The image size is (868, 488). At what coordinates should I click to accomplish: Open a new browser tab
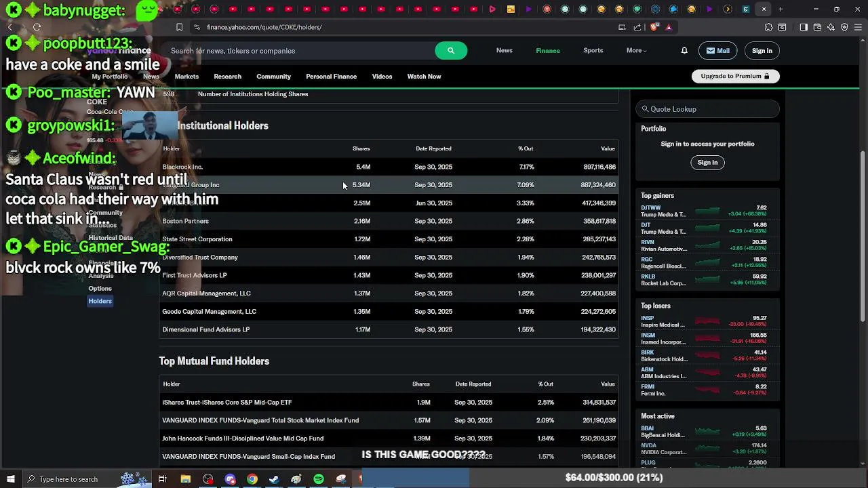(x=781, y=9)
